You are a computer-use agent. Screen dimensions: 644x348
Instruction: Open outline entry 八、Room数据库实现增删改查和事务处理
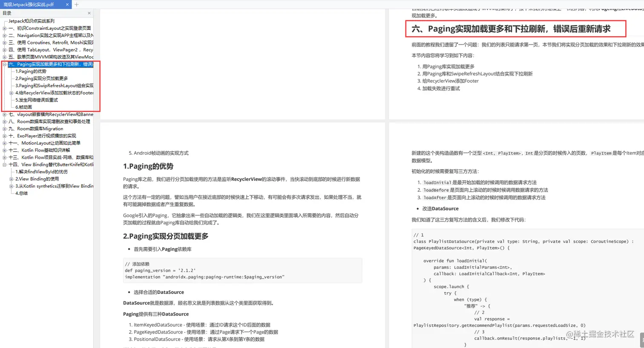pos(49,122)
